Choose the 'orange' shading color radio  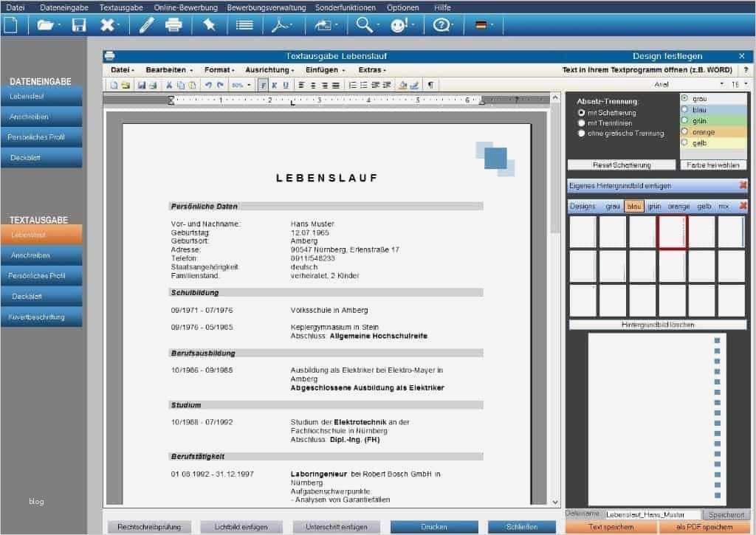point(684,131)
